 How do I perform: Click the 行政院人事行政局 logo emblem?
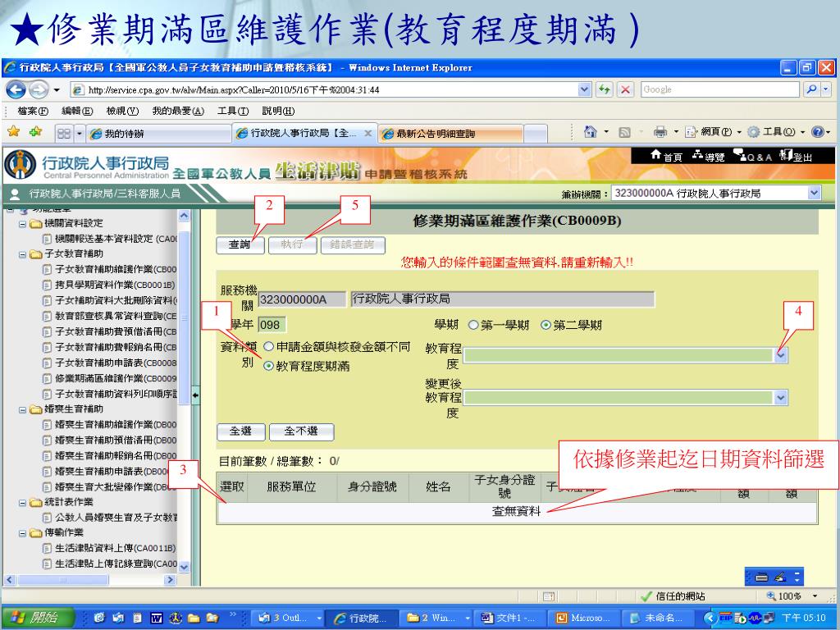click(21, 164)
